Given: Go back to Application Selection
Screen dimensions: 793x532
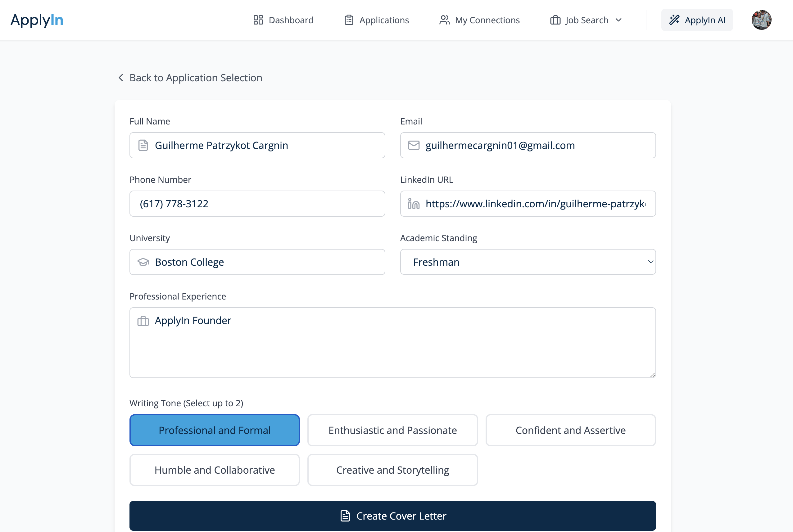Looking at the screenshot, I should pyautogui.click(x=195, y=78).
